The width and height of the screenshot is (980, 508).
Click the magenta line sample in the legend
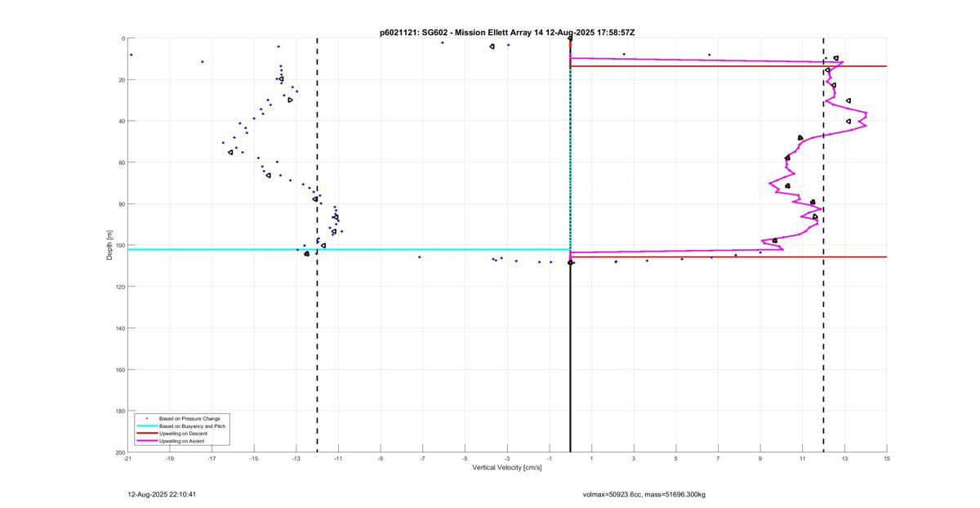[146, 441]
